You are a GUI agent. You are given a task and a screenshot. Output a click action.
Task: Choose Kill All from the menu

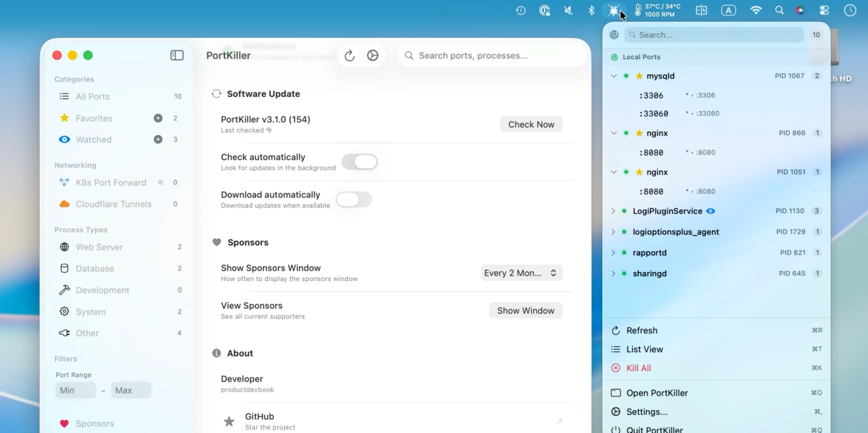click(x=637, y=368)
